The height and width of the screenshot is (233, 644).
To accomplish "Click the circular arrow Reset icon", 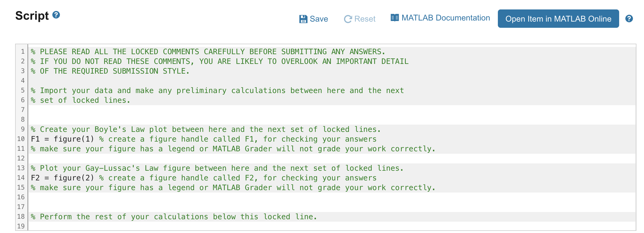I will tap(348, 19).
